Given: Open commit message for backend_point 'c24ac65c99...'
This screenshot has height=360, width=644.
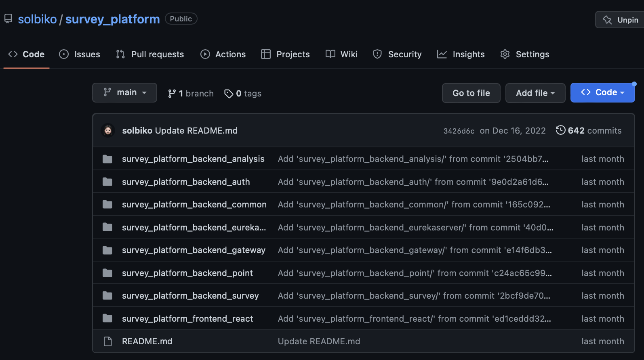Looking at the screenshot, I should pos(415,273).
